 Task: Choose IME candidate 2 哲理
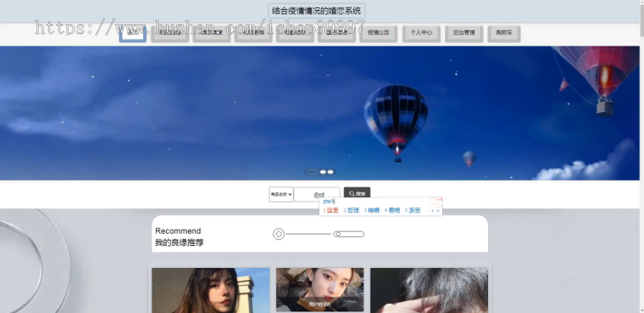pos(351,210)
